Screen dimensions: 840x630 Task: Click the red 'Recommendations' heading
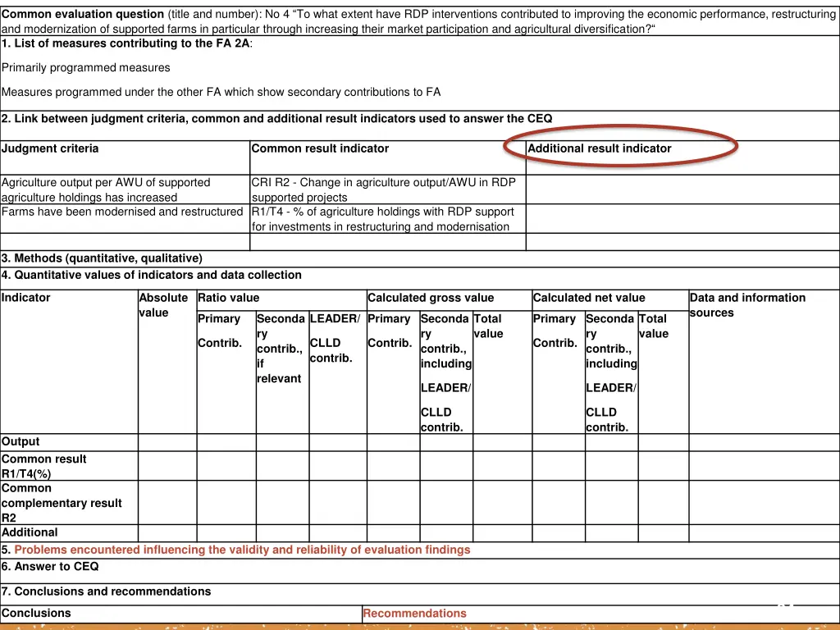pos(414,613)
